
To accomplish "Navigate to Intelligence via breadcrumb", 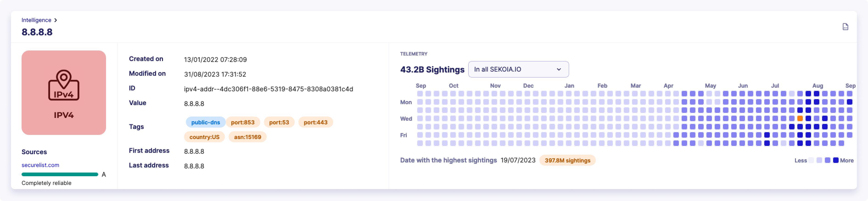I will pyautogui.click(x=36, y=20).
